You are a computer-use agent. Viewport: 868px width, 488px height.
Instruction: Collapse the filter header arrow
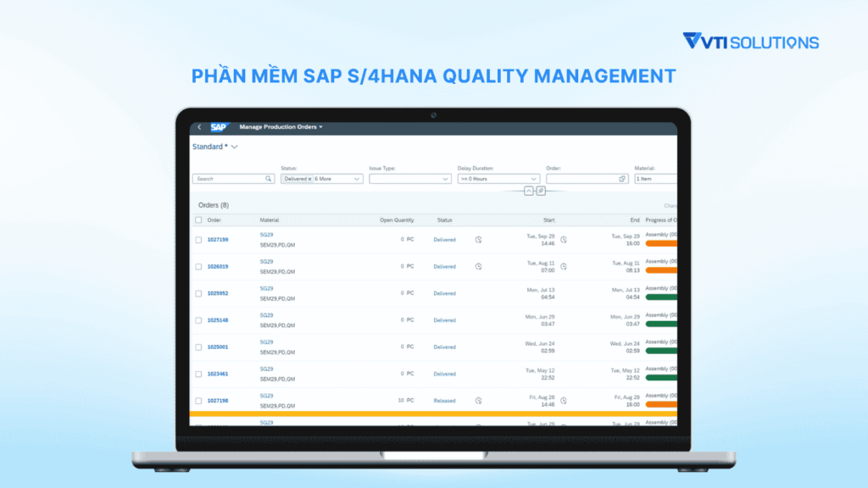[x=529, y=191]
